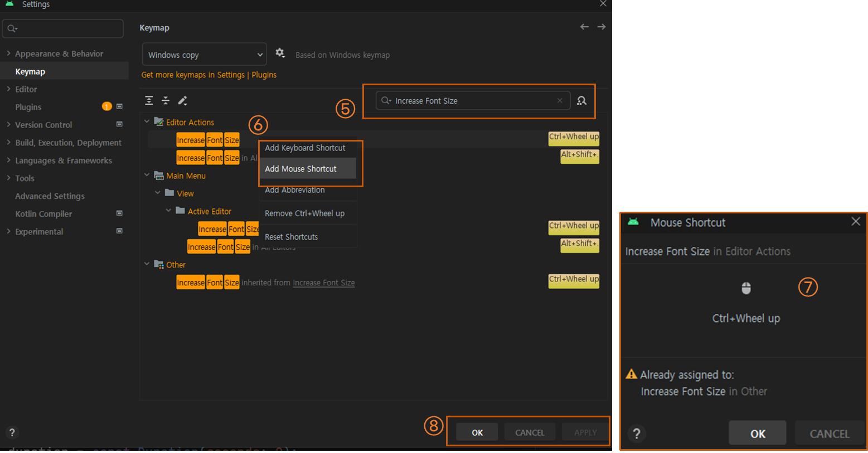Click the Expand All icon in keymap toolbar
This screenshot has width=868, height=453.
click(149, 100)
